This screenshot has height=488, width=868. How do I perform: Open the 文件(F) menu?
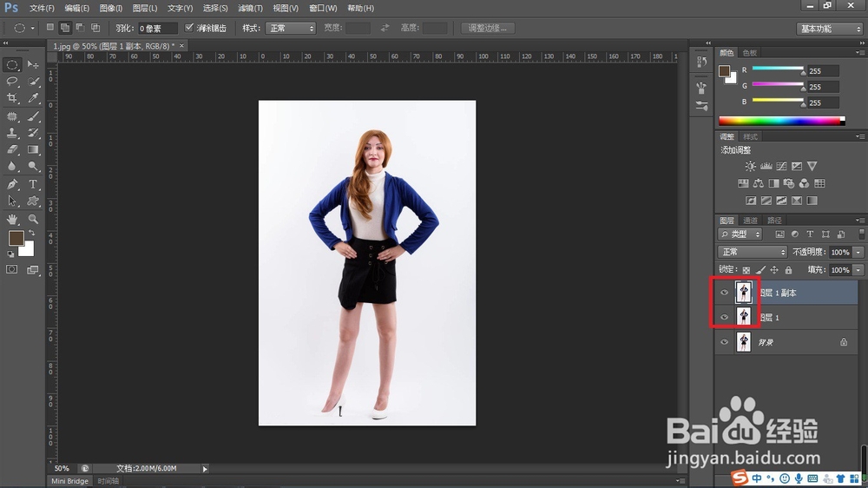coord(42,9)
